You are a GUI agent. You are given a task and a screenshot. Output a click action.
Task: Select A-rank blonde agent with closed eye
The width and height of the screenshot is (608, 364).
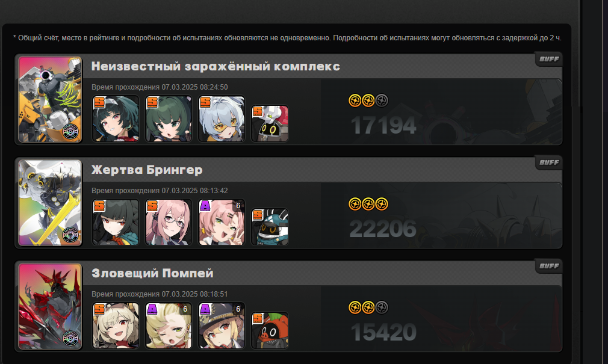click(169, 325)
